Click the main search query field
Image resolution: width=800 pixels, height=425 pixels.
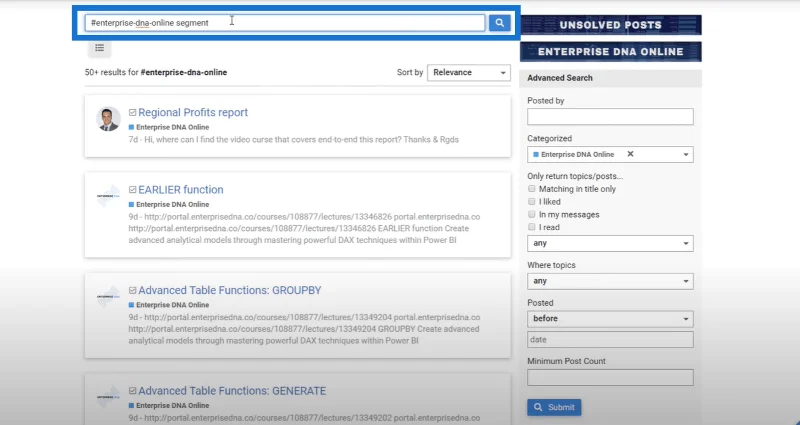pyautogui.click(x=285, y=23)
